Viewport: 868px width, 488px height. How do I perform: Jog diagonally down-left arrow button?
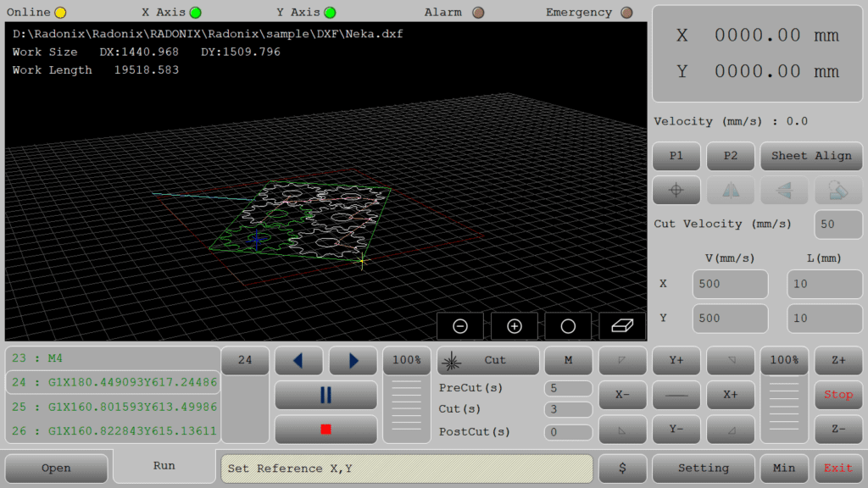[622, 430]
